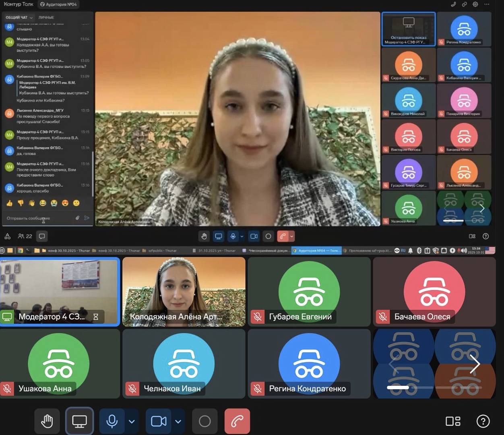Open settings gear in the top bar

(475, 4)
